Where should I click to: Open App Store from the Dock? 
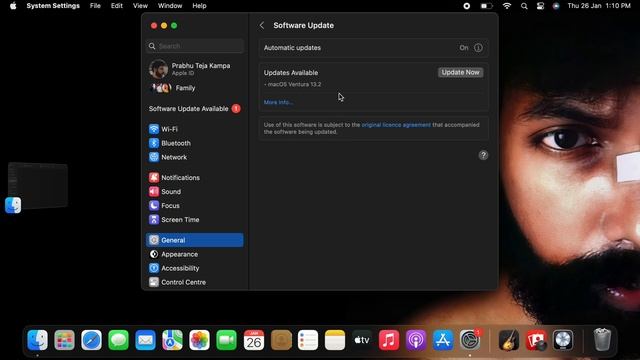click(x=443, y=340)
